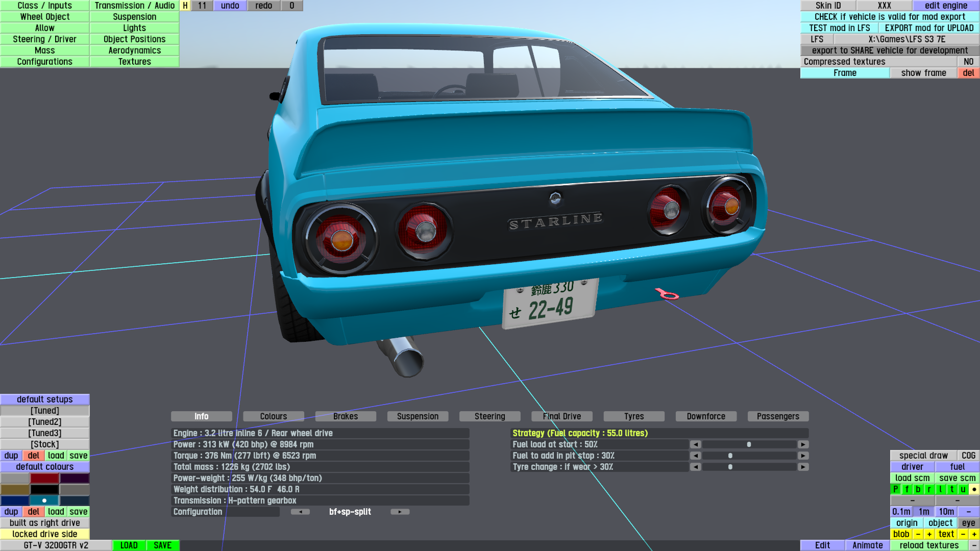This screenshot has height=551, width=980.
Task: Open the Aerodynamics menu
Action: pos(134,51)
